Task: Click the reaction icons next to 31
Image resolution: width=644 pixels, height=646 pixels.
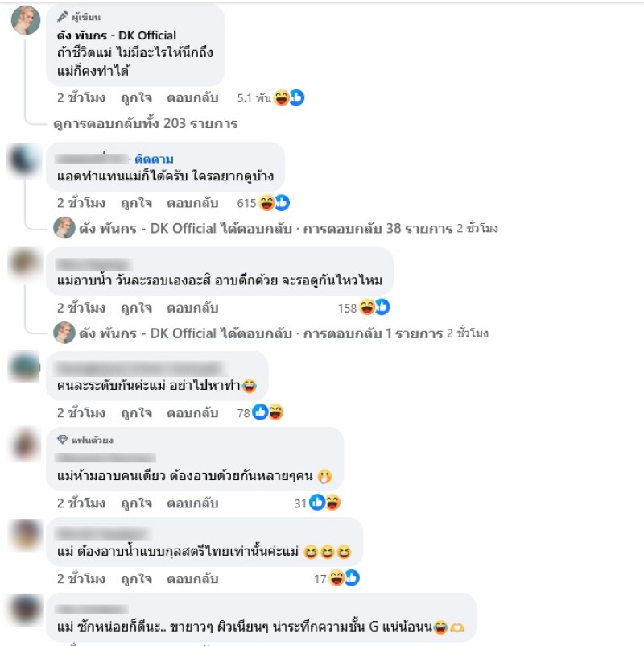Action: pyautogui.click(x=325, y=503)
